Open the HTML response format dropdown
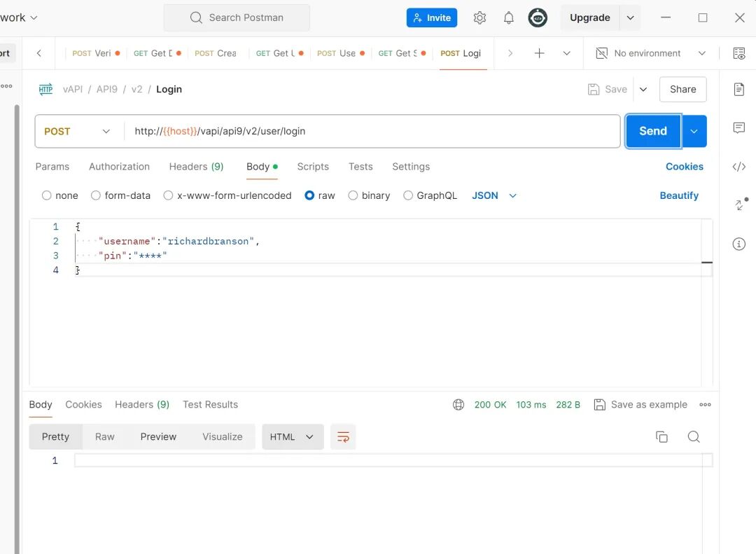This screenshot has height=554, width=756. pos(293,436)
